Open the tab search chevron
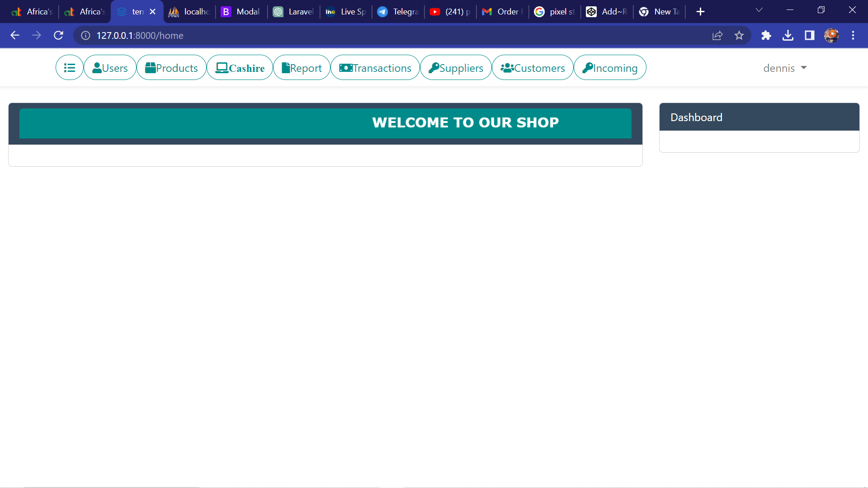The image size is (868, 488). pos(759,10)
